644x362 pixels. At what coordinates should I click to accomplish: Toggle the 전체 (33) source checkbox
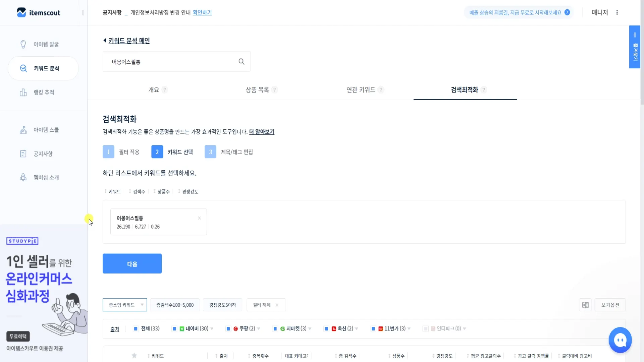point(136,329)
